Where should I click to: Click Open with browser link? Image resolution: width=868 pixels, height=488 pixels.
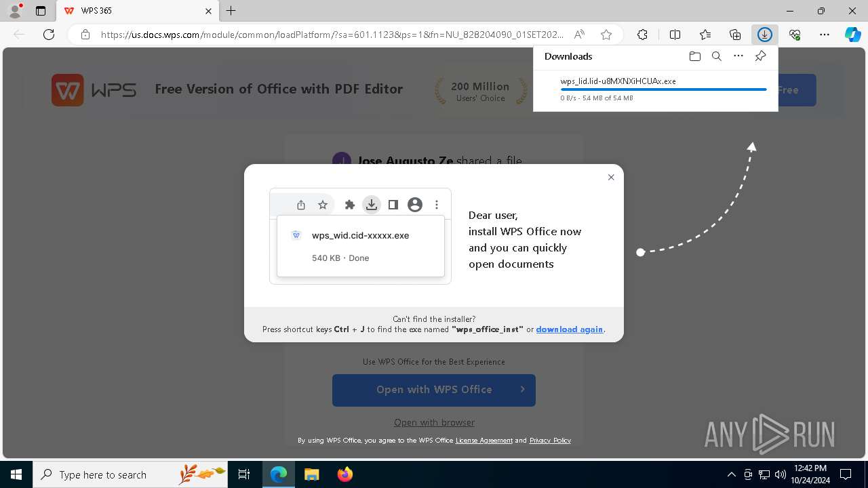coord(434,422)
